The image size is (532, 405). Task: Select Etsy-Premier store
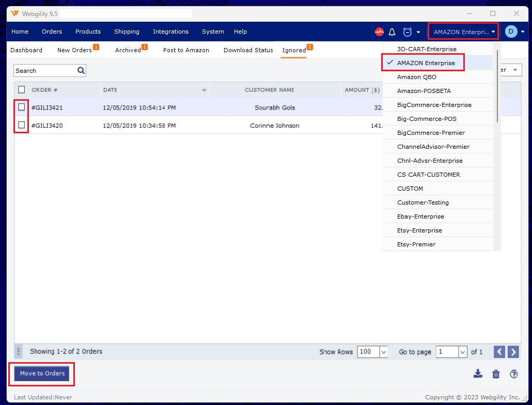point(437,244)
